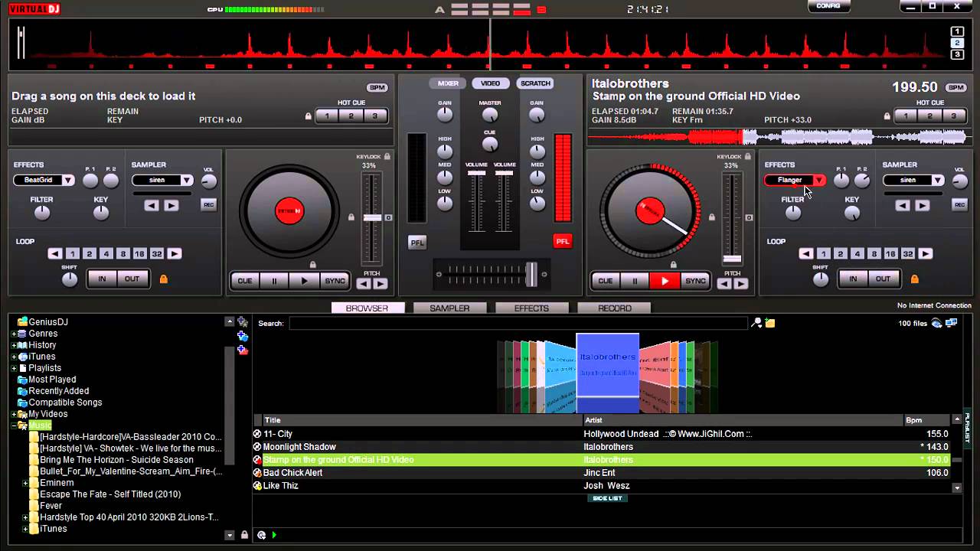This screenshot has width=980, height=551.
Task: Click the disc icon beside Bad Chick Alert
Action: tap(257, 473)
